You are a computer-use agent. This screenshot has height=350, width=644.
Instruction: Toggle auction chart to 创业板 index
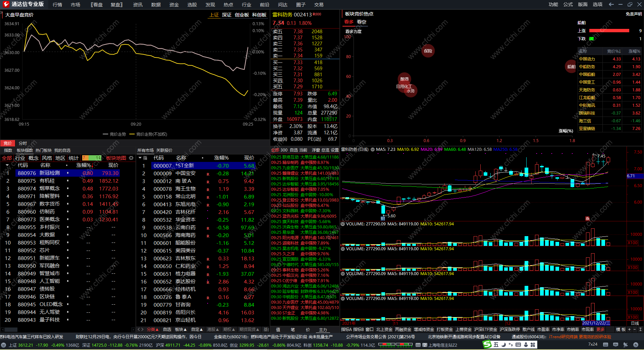point(241,15)
